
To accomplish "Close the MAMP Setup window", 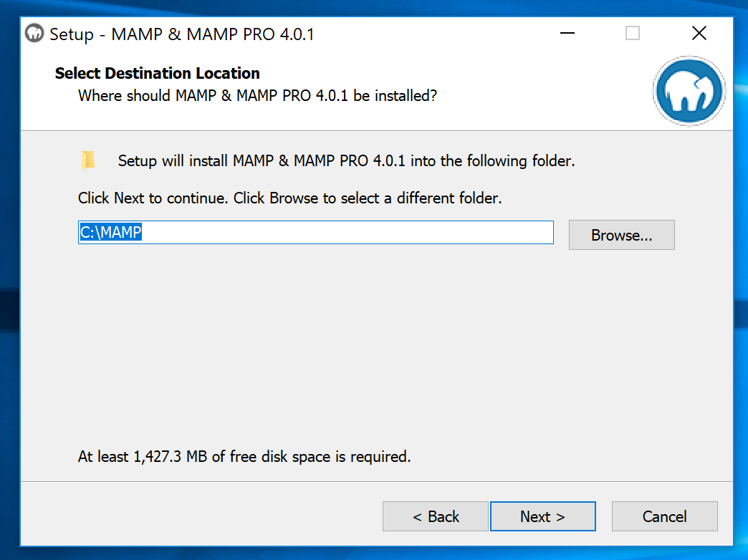I will pyautogui.click(x=699, y=34).
